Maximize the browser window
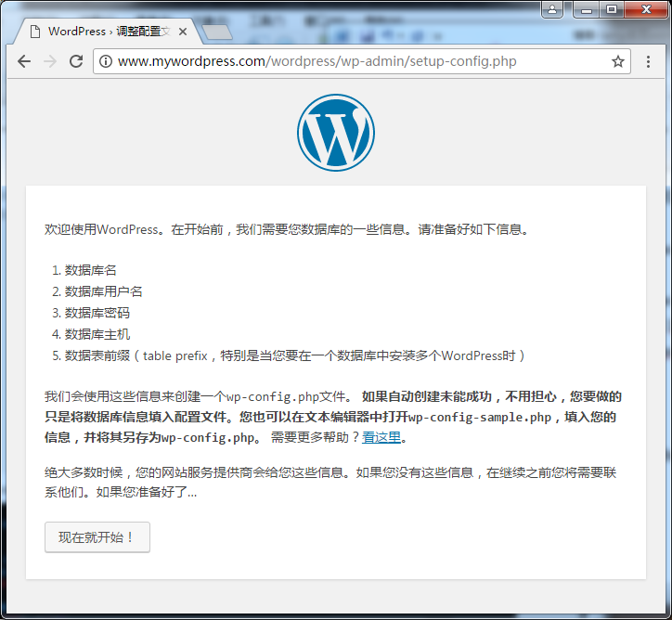This screenshot has height=620, width=672. click(x=612, y=9)
